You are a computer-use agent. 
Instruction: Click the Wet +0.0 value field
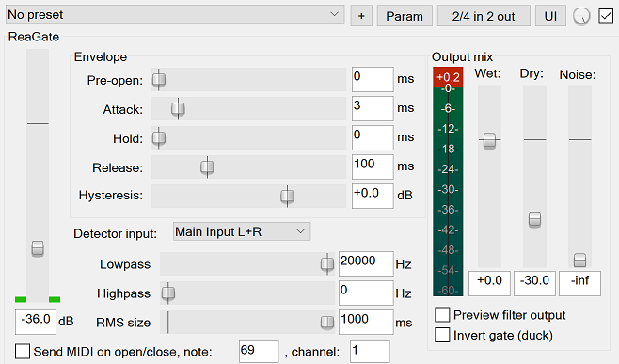point(489,283)
